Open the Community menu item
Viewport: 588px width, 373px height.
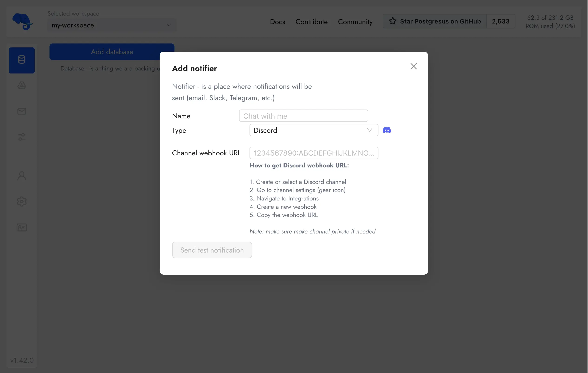coord(355,21)
